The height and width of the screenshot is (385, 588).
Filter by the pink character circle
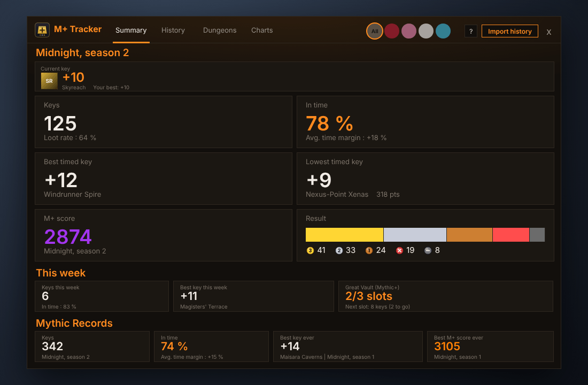click(x=409, y=31)
